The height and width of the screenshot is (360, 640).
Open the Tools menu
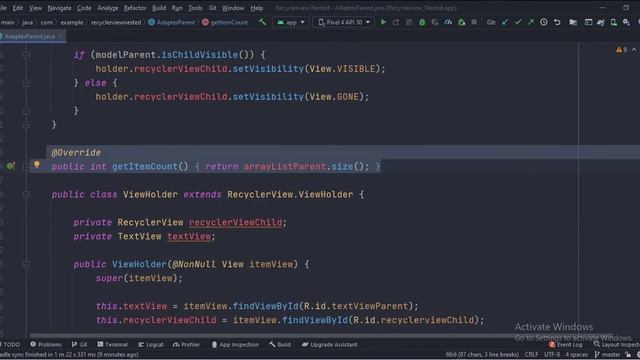click(195, 8)
